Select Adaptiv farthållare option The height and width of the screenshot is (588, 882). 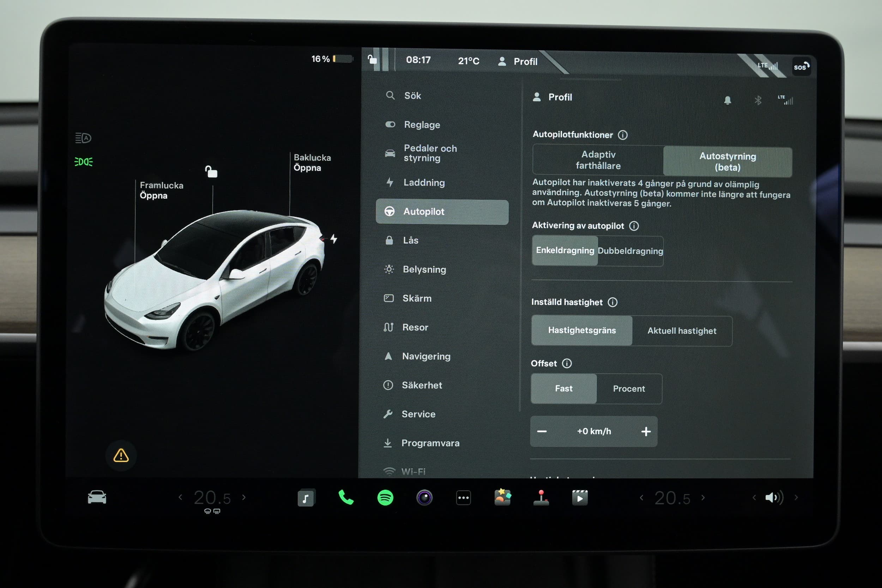598,160
